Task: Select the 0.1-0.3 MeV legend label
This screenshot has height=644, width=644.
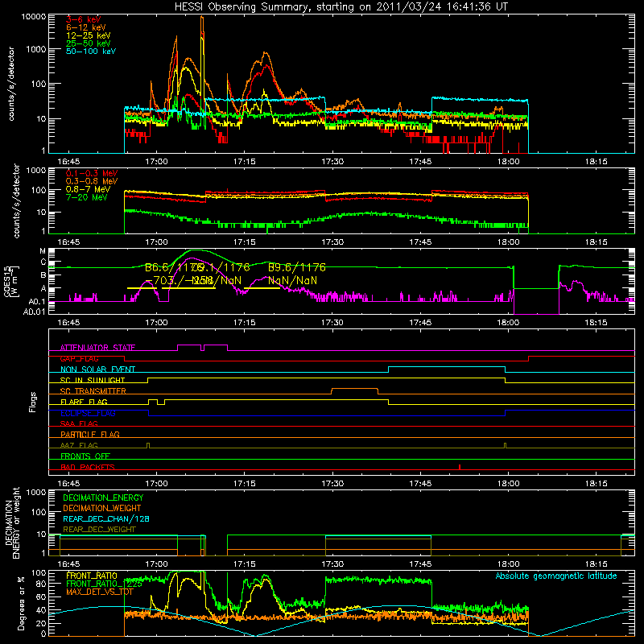Action: click(x=92, y=174)
